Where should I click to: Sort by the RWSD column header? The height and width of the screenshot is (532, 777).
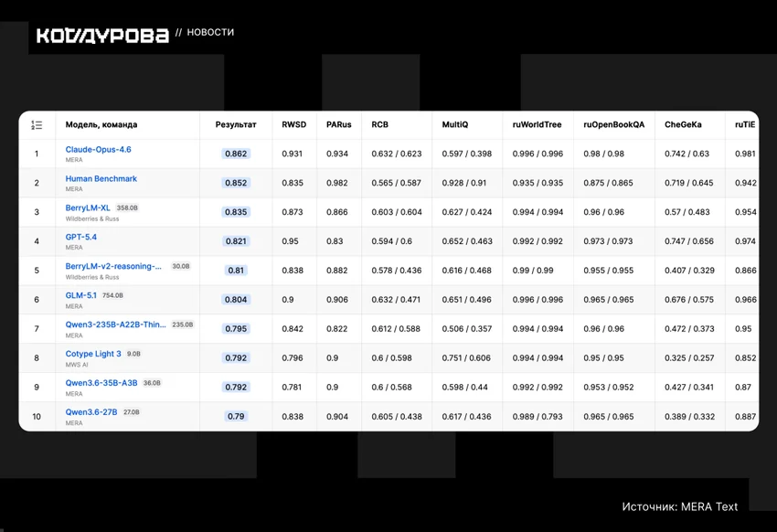(293, 125)
